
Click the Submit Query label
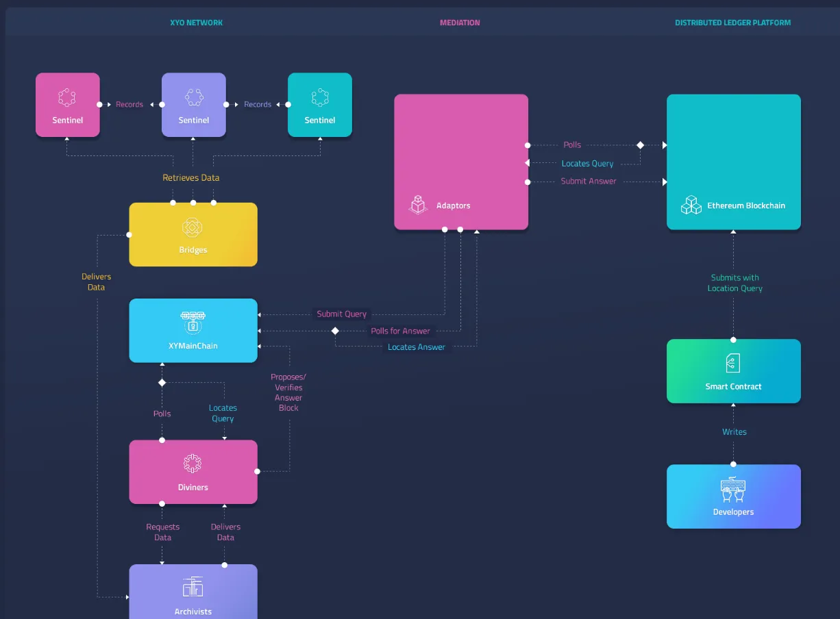click(x=342, y=314)
